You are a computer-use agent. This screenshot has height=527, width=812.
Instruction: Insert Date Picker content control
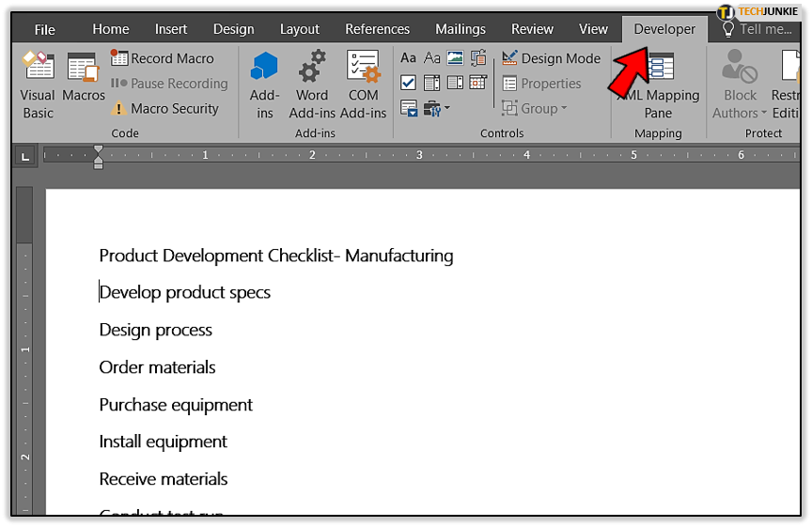478,83
